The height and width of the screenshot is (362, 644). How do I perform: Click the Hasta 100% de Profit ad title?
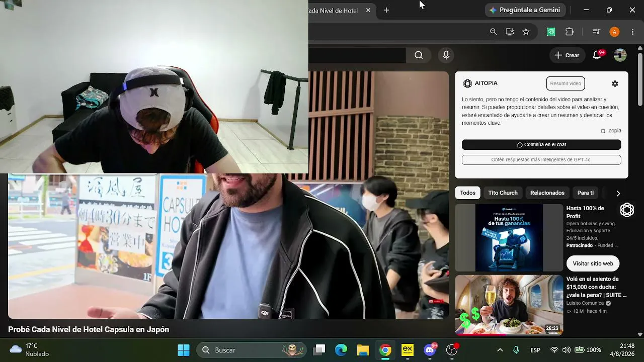point(585,212)
